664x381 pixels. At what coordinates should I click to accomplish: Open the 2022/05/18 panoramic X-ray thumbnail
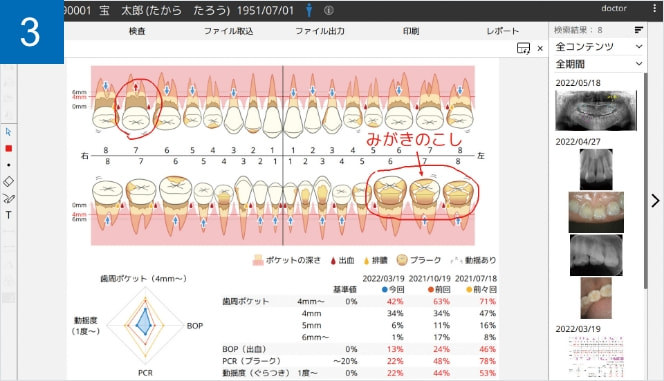pos(596,110)
